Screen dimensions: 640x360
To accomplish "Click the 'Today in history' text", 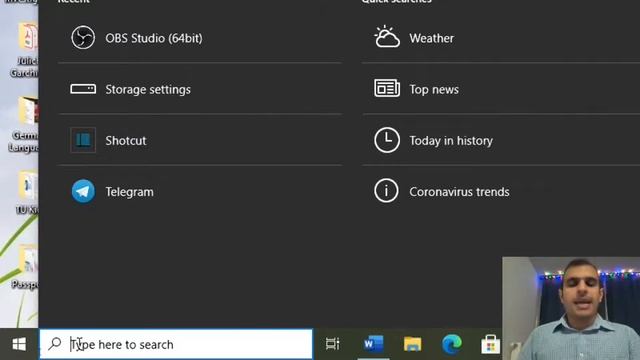I will point(451,141).
